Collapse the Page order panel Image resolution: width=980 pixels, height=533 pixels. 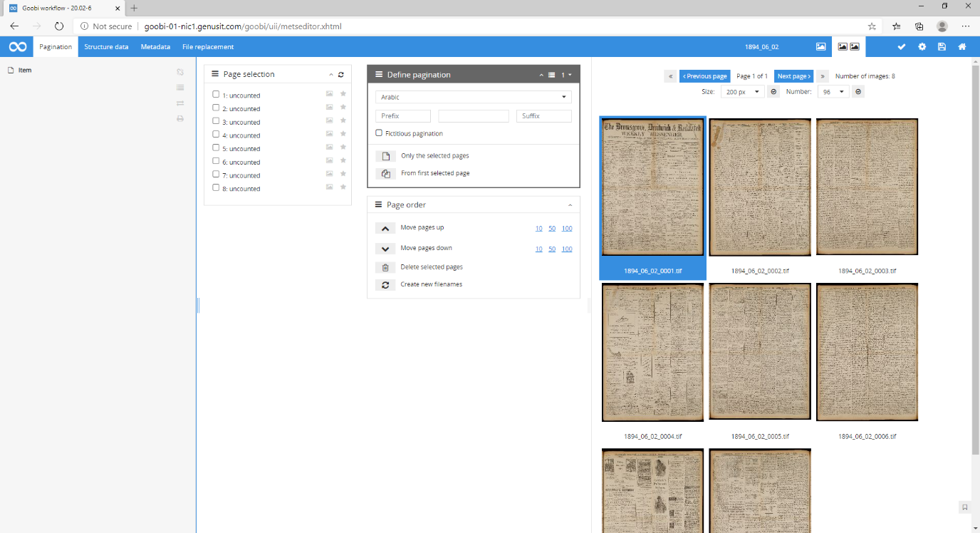570,205
